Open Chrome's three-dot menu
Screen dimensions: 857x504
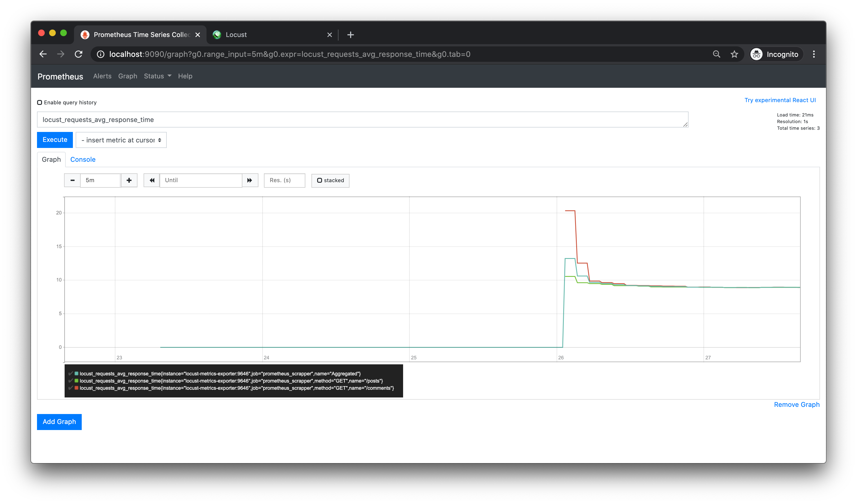pos(814,54)
